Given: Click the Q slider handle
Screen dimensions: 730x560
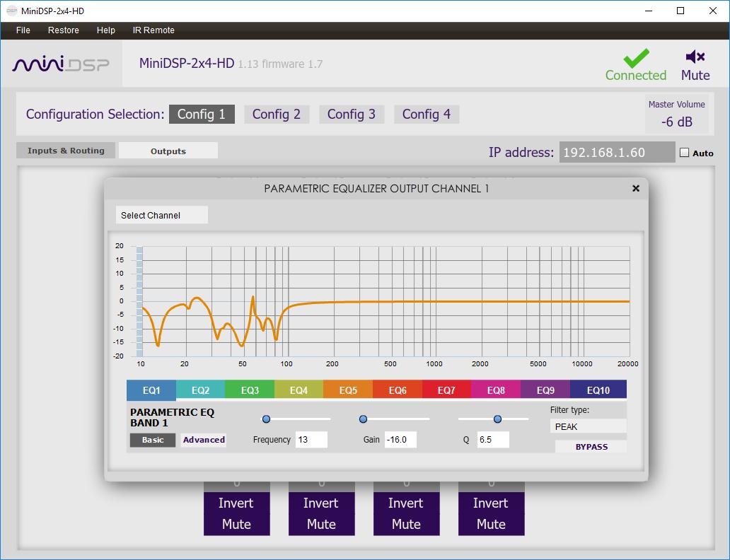Looking at the screenshot, I should tap(497, 419).
